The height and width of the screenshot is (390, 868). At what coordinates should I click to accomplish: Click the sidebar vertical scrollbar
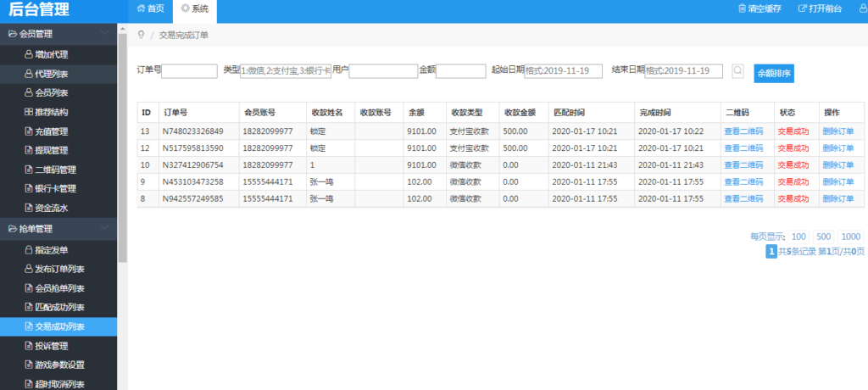click(x=123, y=170)
